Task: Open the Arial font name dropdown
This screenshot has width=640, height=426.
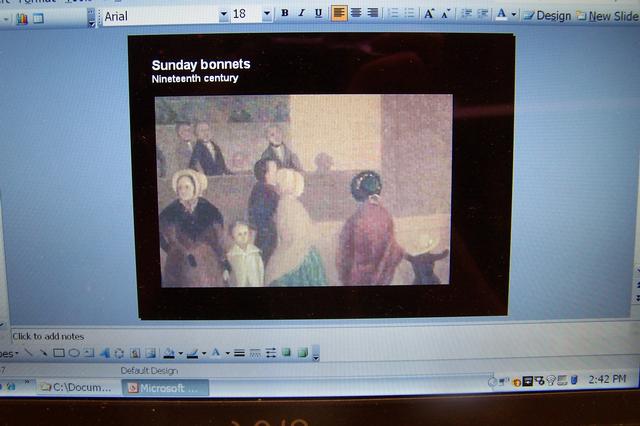Action: tap(223, 15)
